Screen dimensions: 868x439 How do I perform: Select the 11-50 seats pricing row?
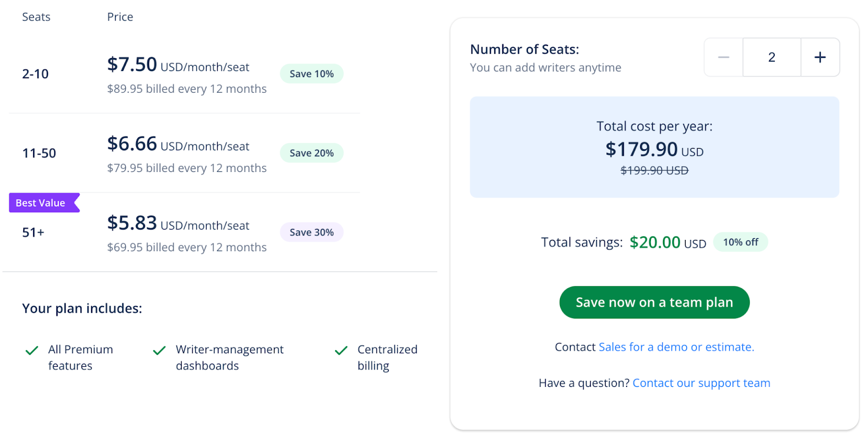tap(39, 153)
